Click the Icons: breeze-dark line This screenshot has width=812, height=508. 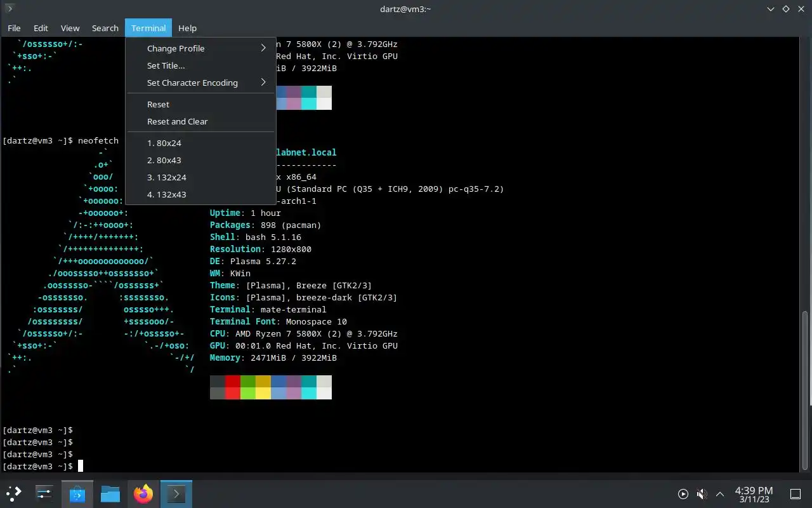(x=304, y=297)
